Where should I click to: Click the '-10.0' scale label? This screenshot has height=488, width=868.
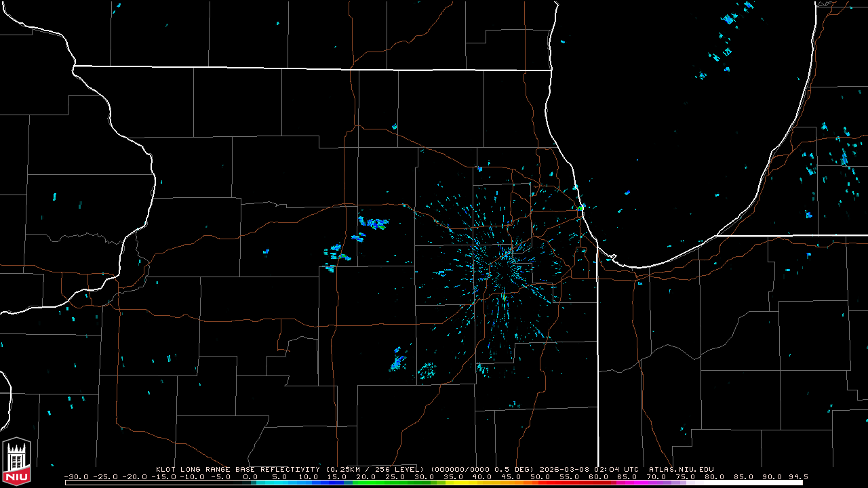pyautogui.click(x=193, y=477)
